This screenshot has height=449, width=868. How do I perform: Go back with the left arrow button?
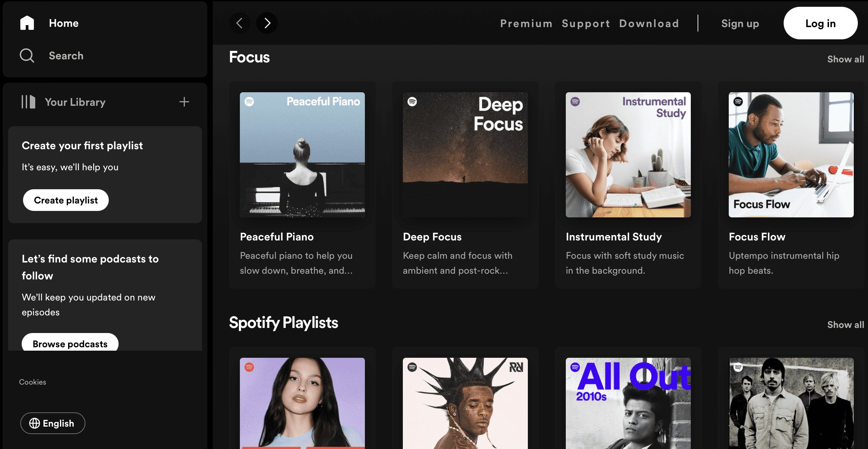pyautogui.click(x=240, y=23)
